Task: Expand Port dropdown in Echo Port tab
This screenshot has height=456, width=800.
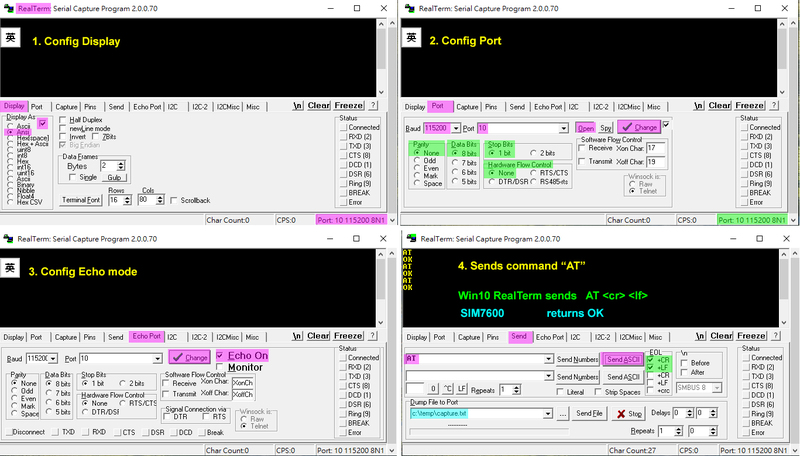Action: 158,359
